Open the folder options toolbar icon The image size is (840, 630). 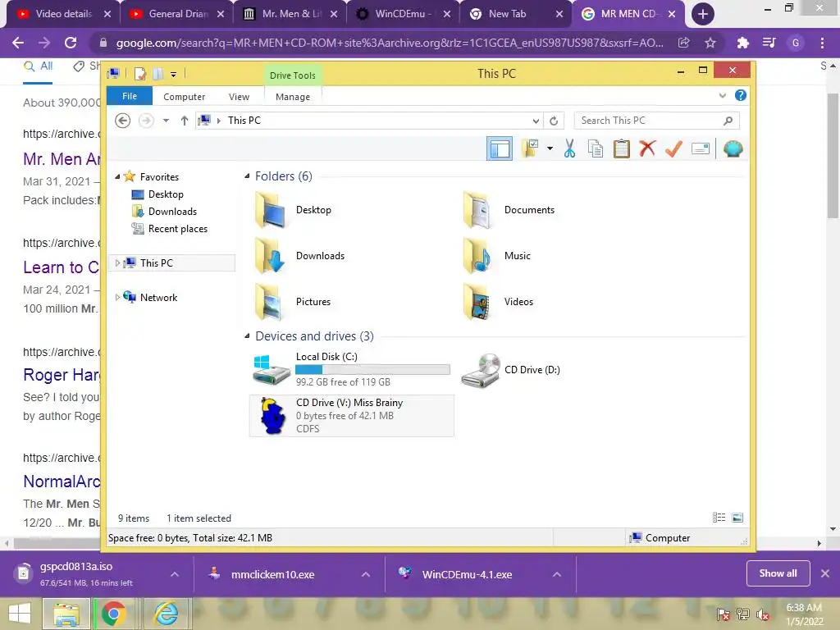click(x=531, y=148)
